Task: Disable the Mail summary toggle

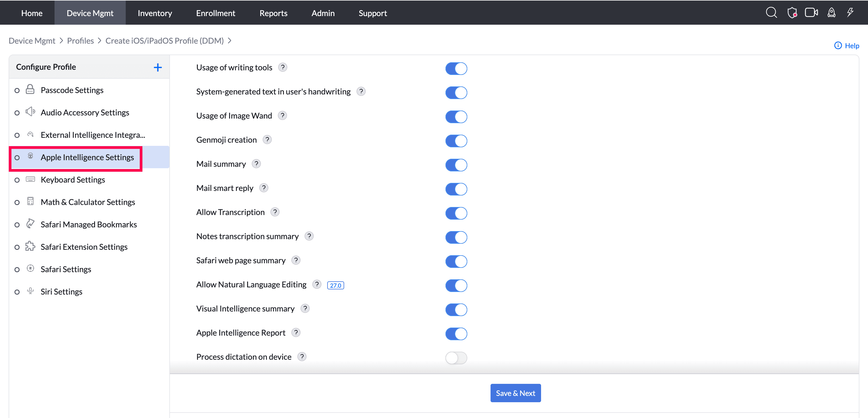Action: 456,165
